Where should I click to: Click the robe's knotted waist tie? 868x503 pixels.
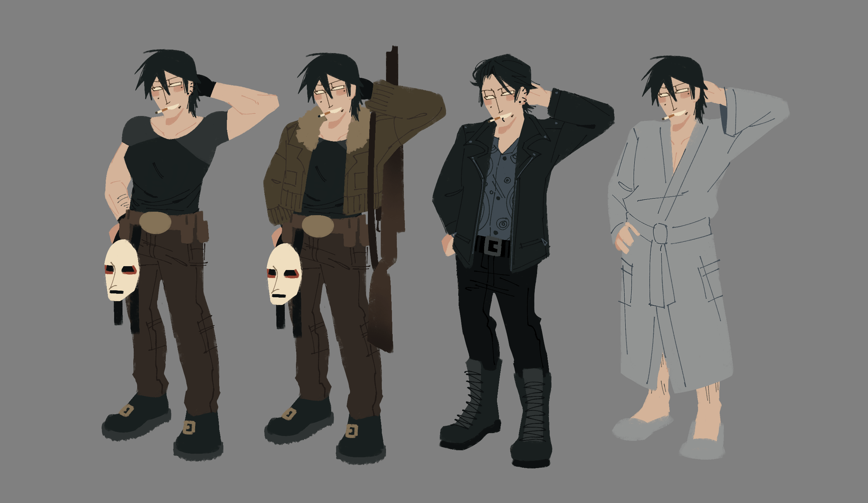tap(661, 234)
